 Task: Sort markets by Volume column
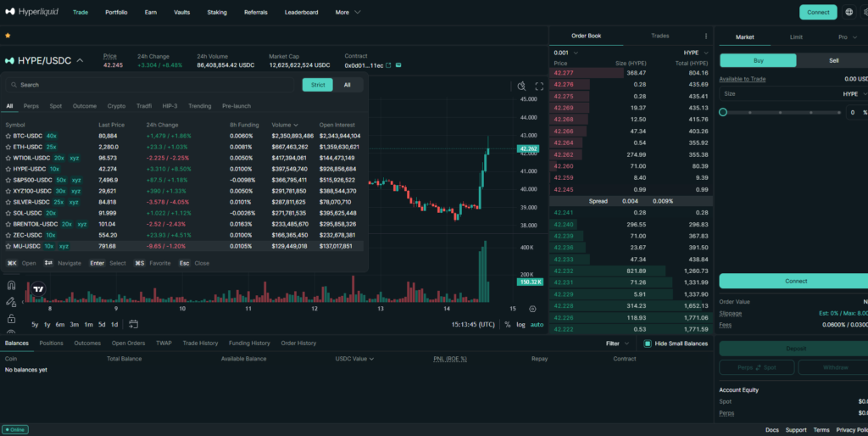[285, 126]
